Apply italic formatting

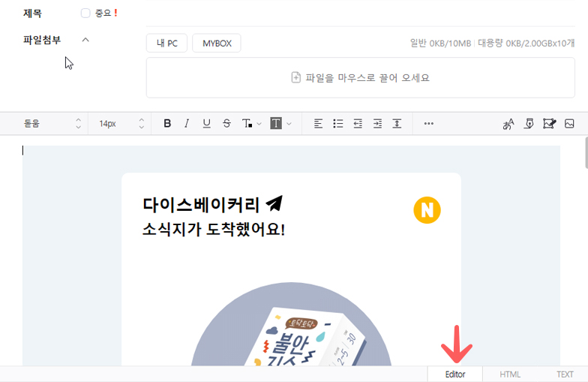[x=187, y=123]
